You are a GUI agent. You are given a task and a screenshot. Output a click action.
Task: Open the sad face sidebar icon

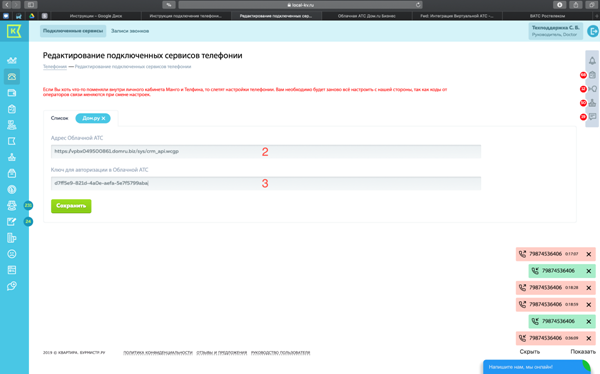pos(12,254)
